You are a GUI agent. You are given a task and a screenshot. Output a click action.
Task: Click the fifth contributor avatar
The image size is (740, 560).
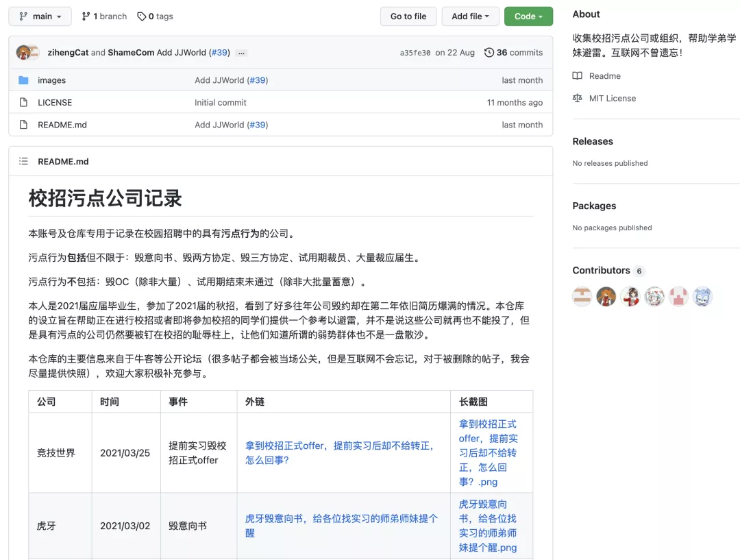click(678, 297)
